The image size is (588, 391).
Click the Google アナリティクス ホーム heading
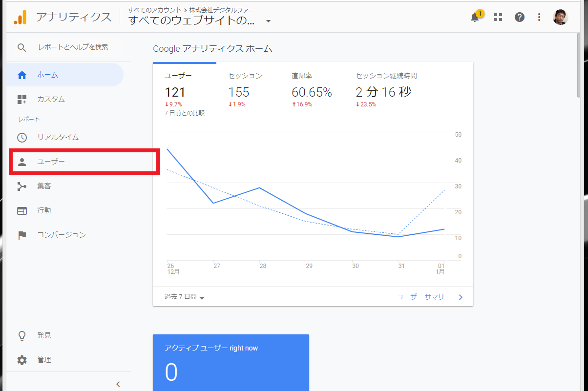(213, 49)
